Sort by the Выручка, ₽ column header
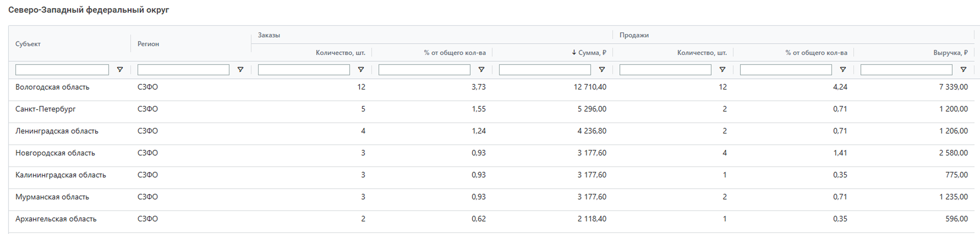Image resolution: width=980 pixels, height=234 pixels. (950, 53)
